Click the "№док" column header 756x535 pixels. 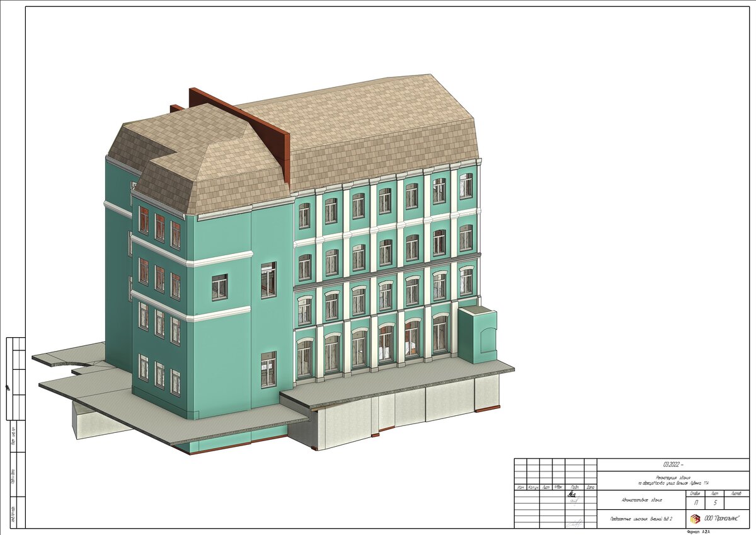(559, 487)
